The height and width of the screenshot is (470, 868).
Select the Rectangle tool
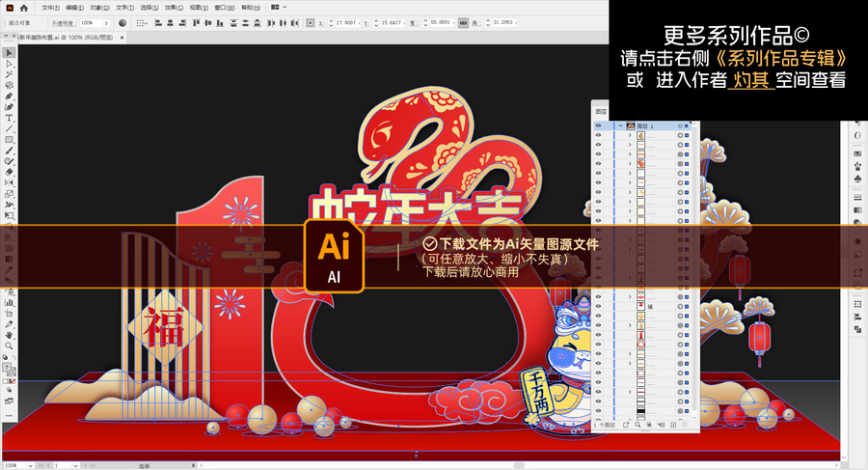pos(9,140)
